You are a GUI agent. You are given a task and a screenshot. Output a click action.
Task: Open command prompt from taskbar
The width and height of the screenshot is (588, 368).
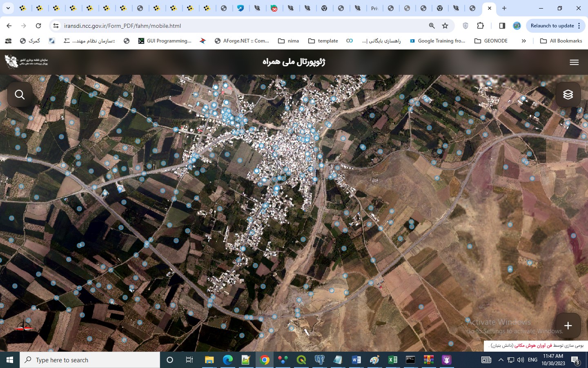[410, 360]
